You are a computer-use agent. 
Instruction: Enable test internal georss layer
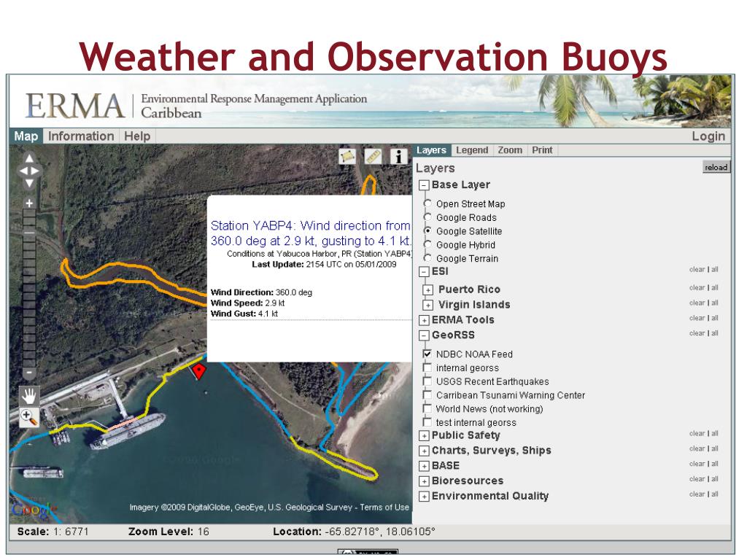[427, 422]
